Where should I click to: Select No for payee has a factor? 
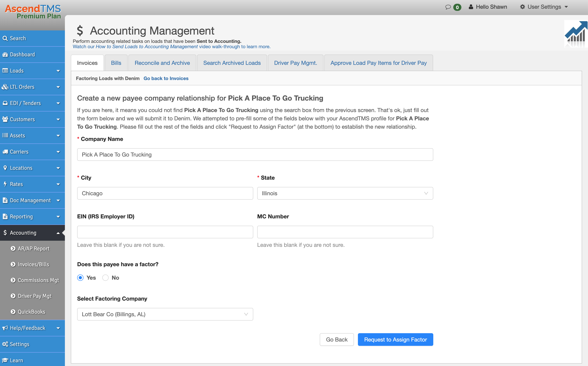coord(105,278)
